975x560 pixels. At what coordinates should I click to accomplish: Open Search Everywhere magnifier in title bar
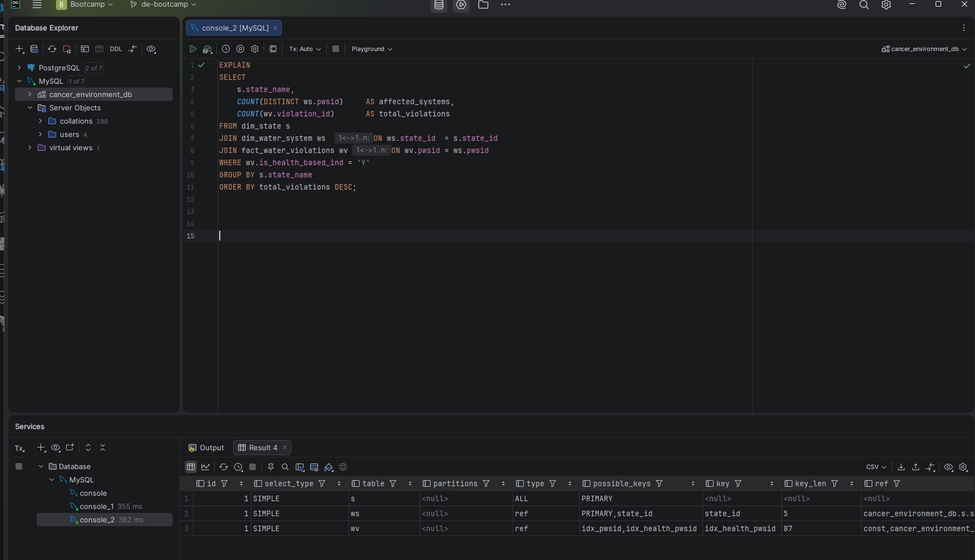point(864,4)
